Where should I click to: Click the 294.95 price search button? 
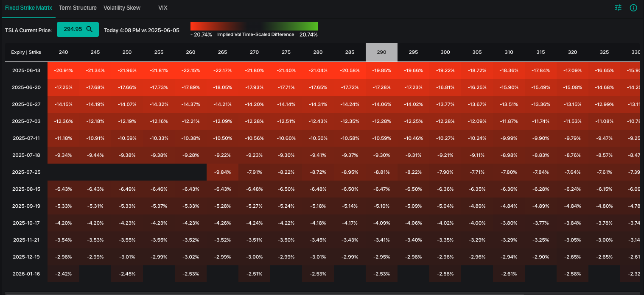(x=78, y=29)
